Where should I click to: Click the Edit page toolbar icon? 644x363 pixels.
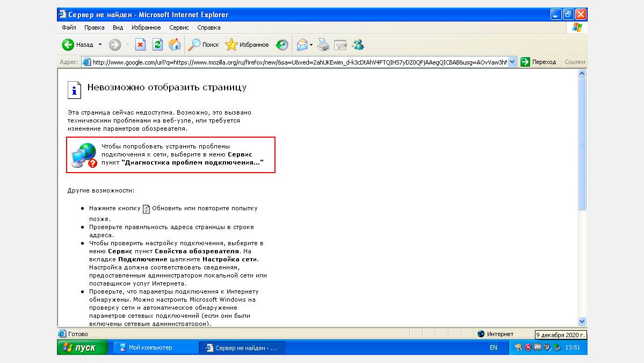click(x=341, y=45)
